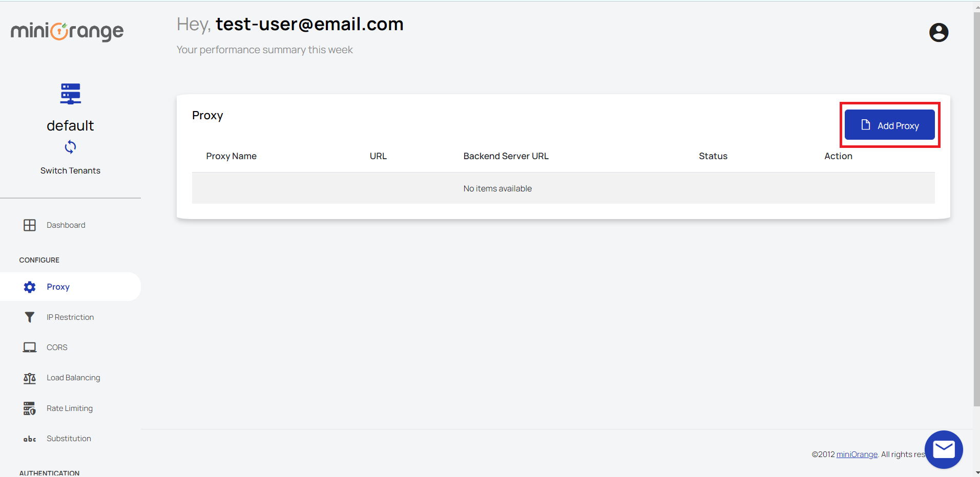Click the Switch Tenants label
The width and height of the screenshot is (980, 477).
click(x=70, y=171)
